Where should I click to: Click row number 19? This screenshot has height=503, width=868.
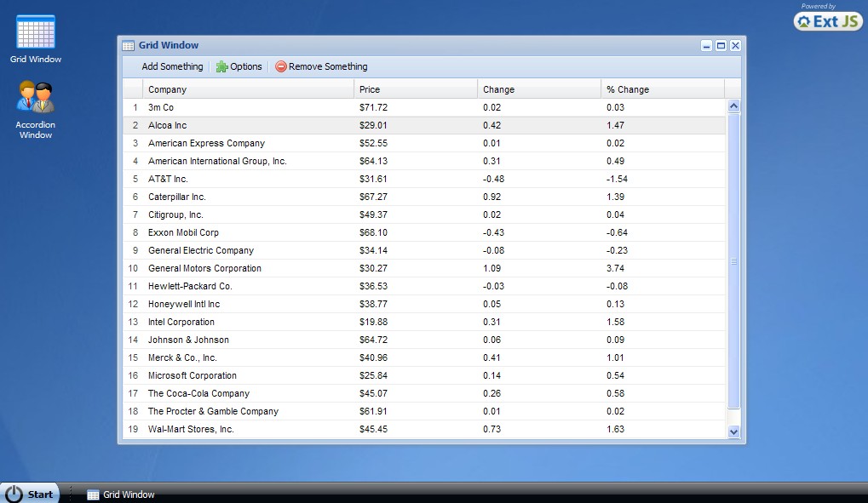(133, 430)
